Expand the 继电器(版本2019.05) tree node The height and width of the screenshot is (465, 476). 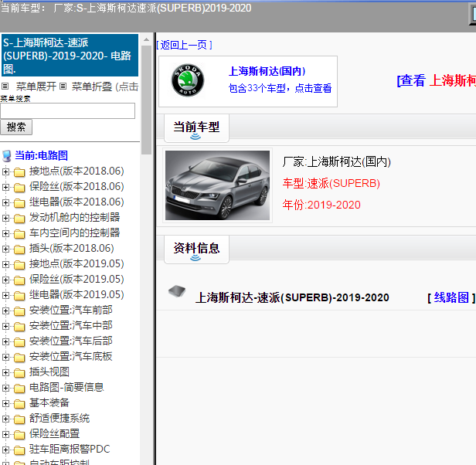[x=5, y=296]
